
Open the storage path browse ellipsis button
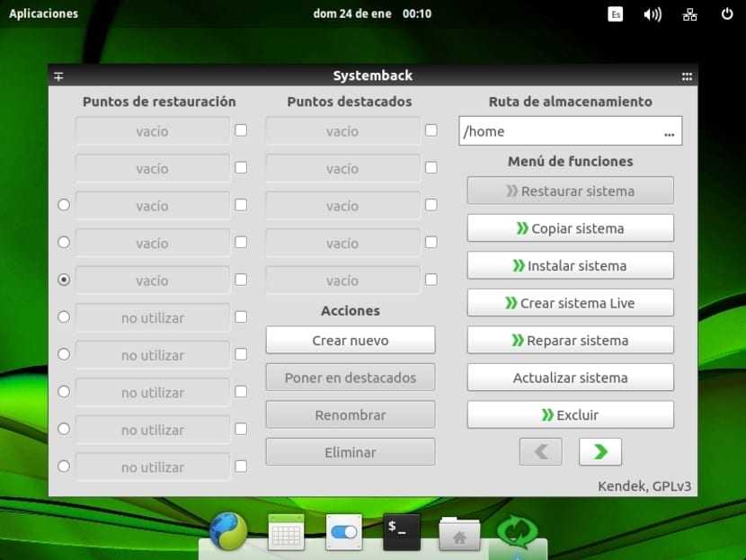[669, 132]
